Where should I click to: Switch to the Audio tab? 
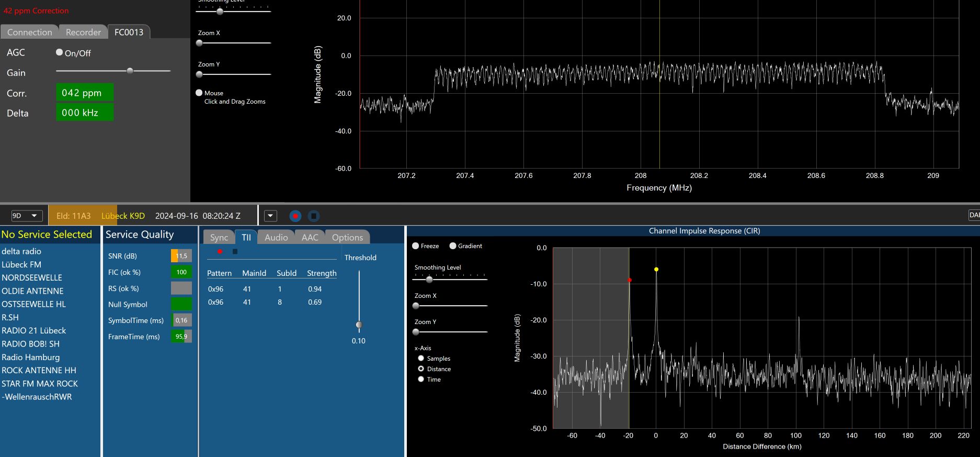[276, 238]
